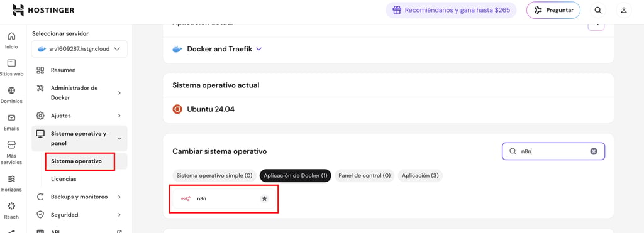644x233 pixels.
Task: Expand the Docker and Traefik chevron
Action: point(258,49)
